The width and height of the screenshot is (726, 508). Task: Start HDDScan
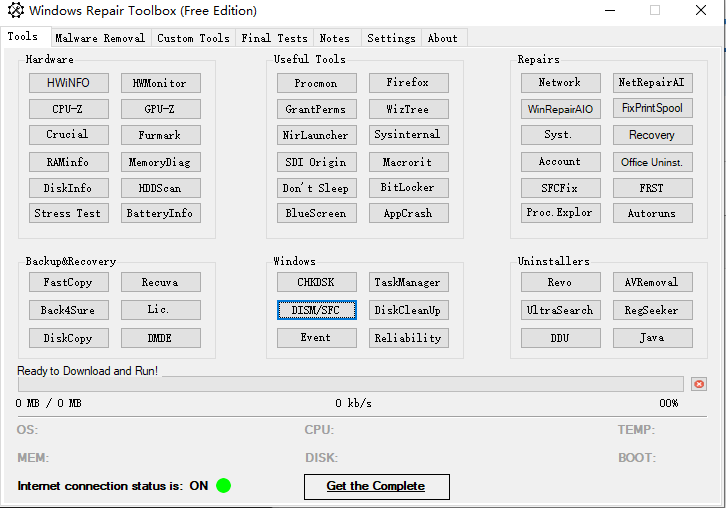161,188
